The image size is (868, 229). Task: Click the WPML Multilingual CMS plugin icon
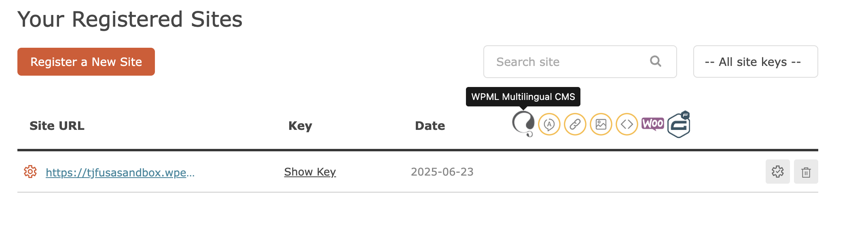point(523,124)
